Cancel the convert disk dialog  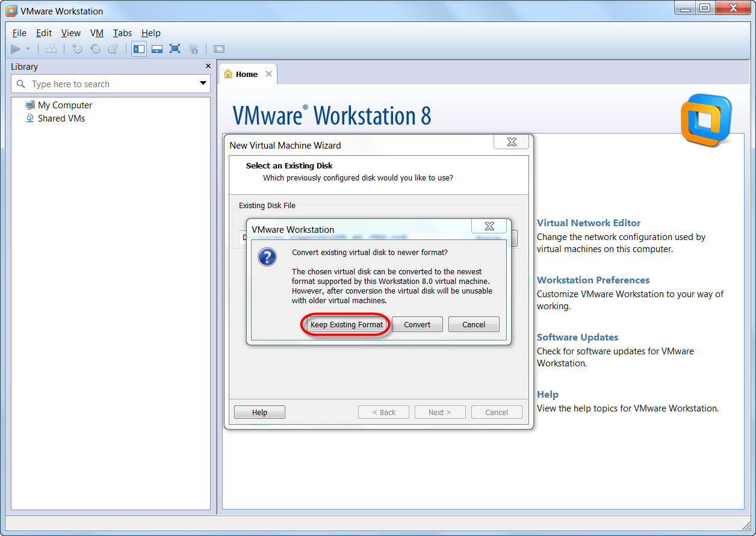474,325
